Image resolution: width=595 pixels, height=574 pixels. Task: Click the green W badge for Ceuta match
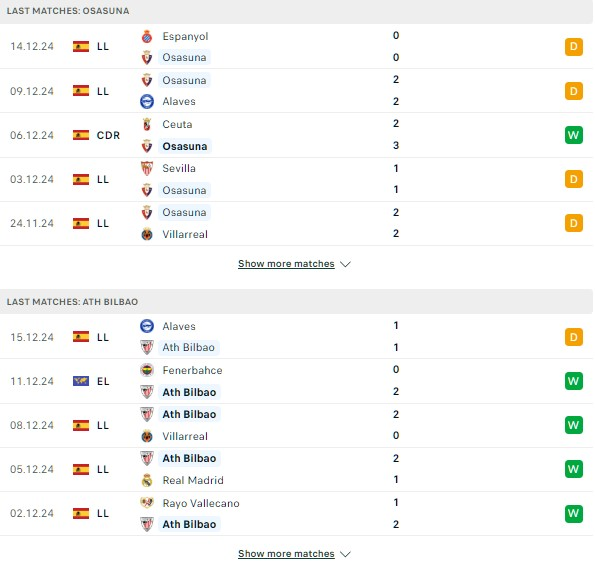point(574,135)
